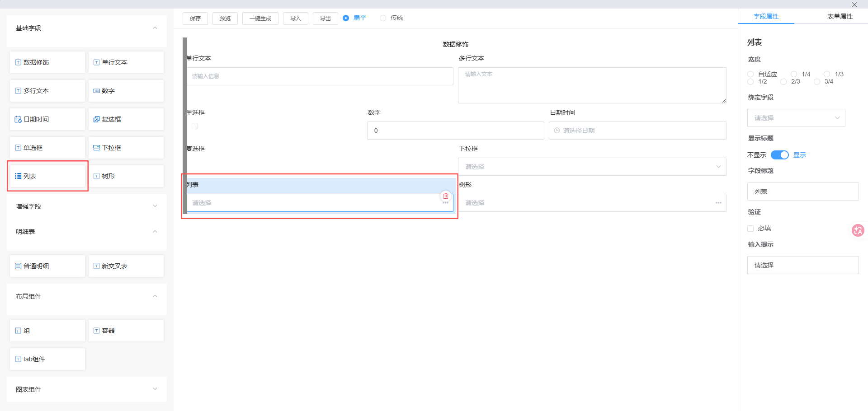Click the 数字 input showing 0
868x411 pixels.
click(456, 131)
